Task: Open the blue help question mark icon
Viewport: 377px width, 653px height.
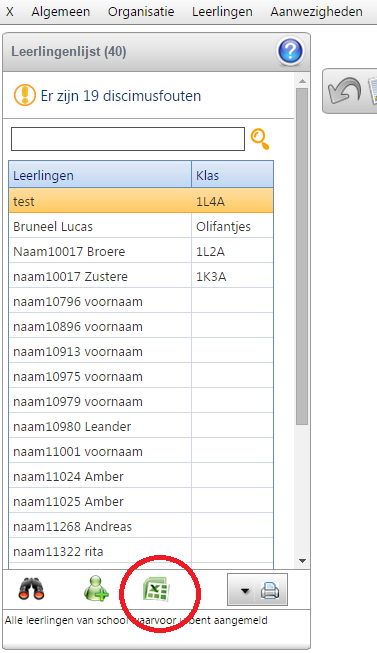Action: point(290,52)
